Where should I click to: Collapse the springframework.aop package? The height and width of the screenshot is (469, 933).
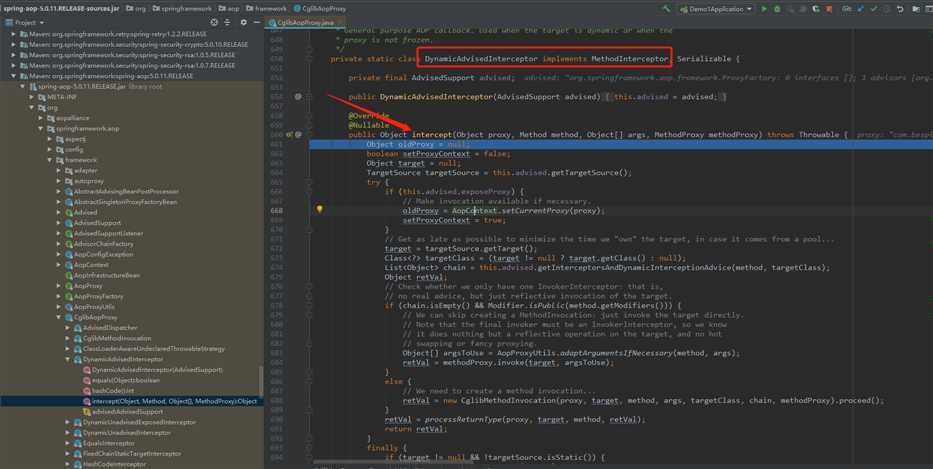pyautogui.click(x=40, y=129)
